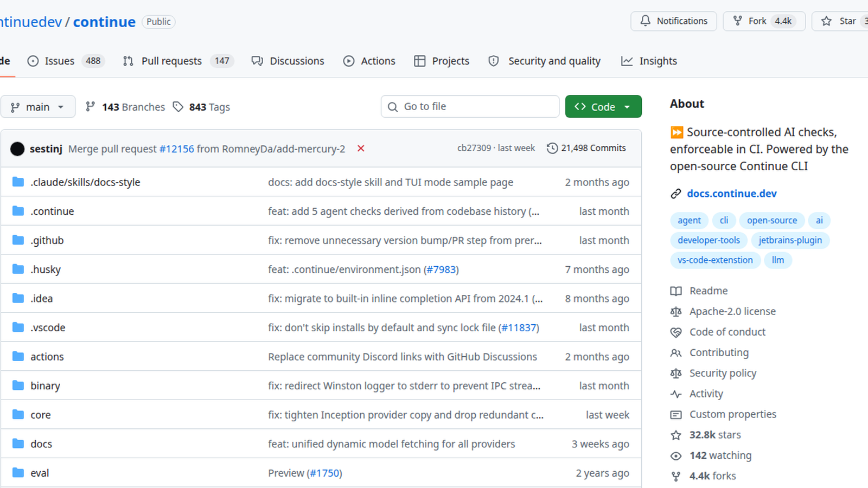Select the agent topic tag
868x488 pixels.
click(689, 220)
